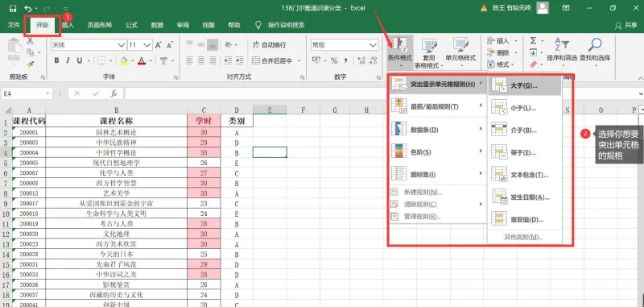Toggle align text left

[x=189, y=60]
